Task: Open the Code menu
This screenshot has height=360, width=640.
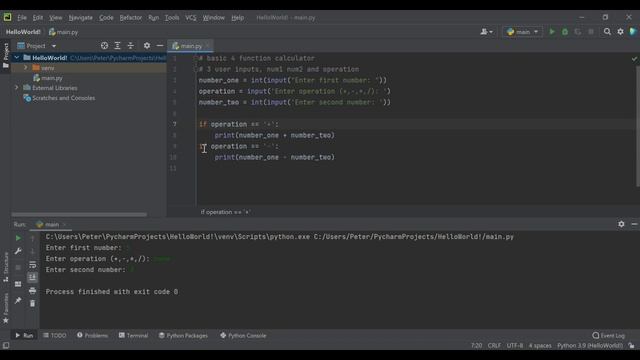Action: [x=106, y=18]
